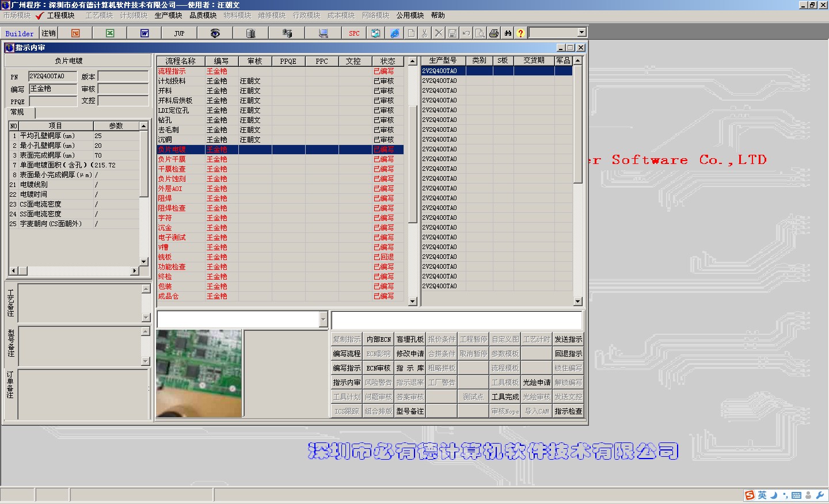Click the PowerPoint icon in the toolbar
Screen dimensions: 829x504
75,33
